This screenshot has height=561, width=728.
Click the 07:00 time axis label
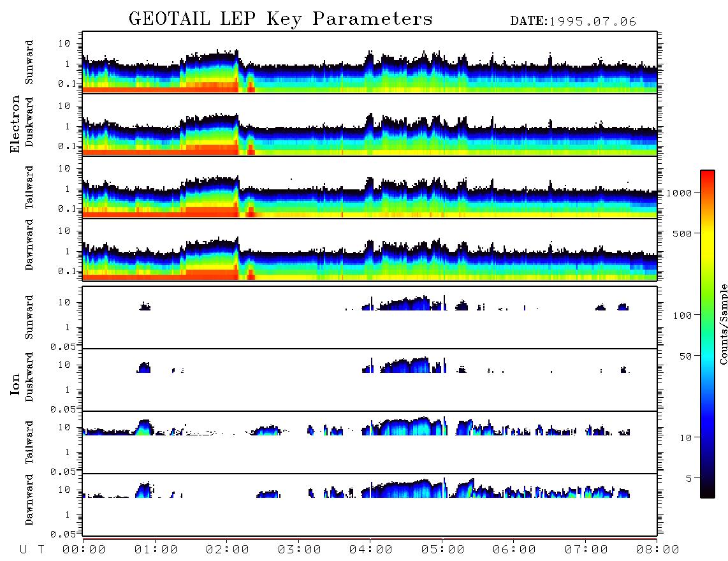point(586,550)
